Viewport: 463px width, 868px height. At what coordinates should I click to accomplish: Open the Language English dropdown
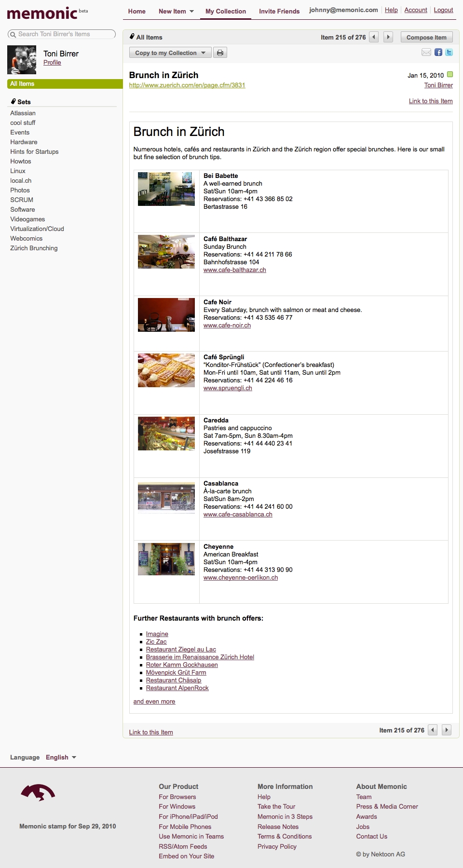pyautogui.click(x=61, y=757)
